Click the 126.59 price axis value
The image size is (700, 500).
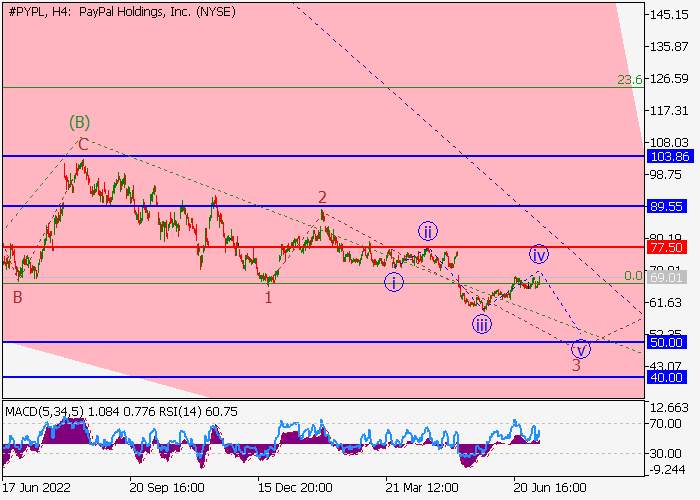(x=669, y=79)
